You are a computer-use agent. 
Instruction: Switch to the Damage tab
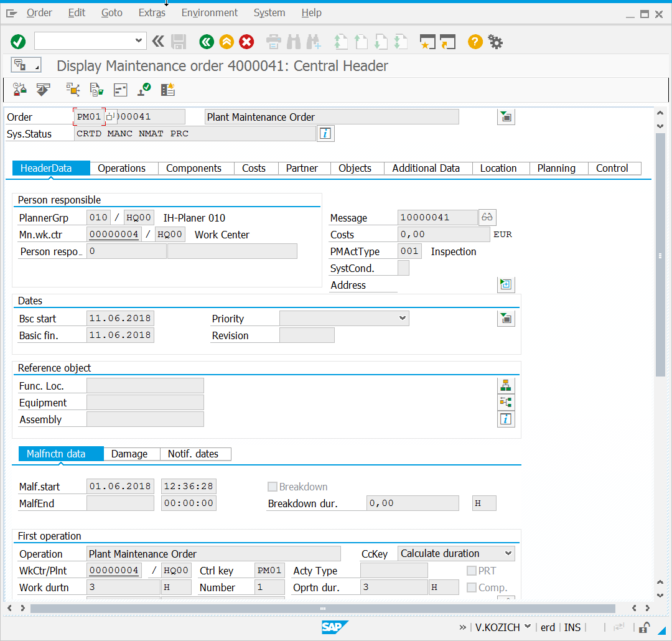pos(129,454)
